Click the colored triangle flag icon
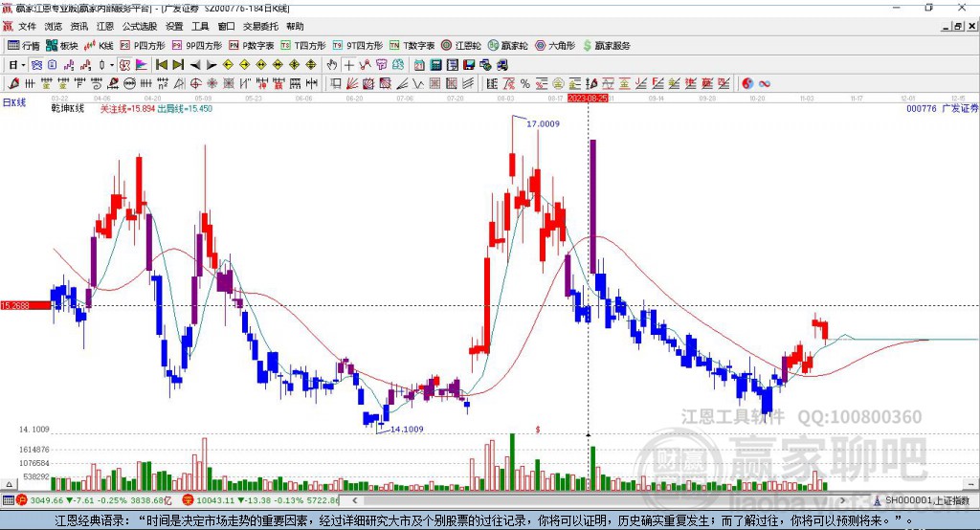 (x=142, y=65)
